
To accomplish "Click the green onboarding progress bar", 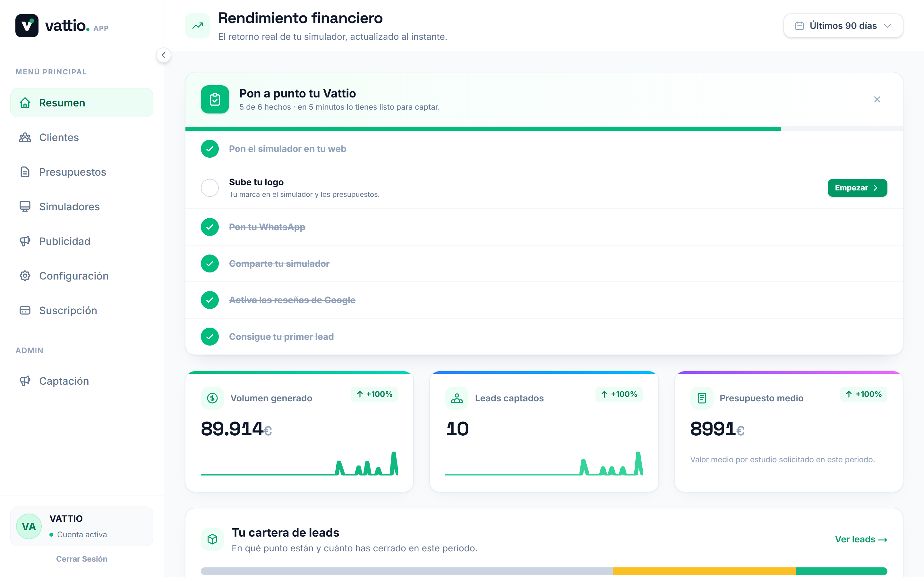I will (x=483, y=129).
